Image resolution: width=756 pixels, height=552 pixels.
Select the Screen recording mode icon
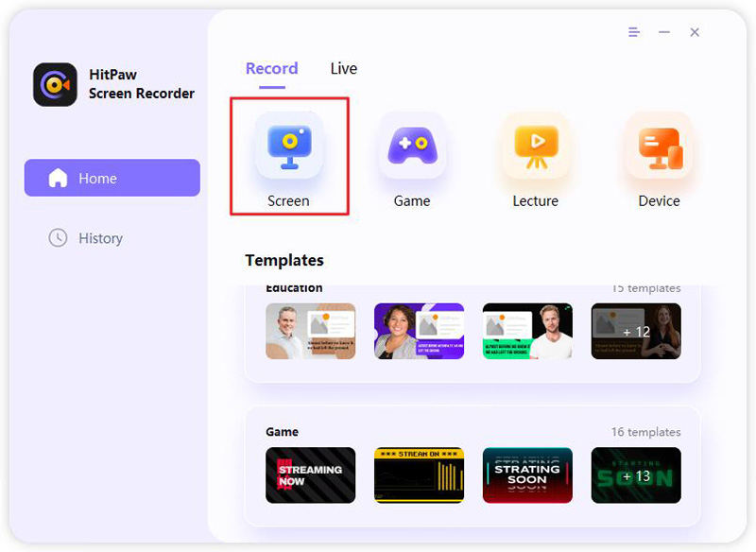click(289, 146)
